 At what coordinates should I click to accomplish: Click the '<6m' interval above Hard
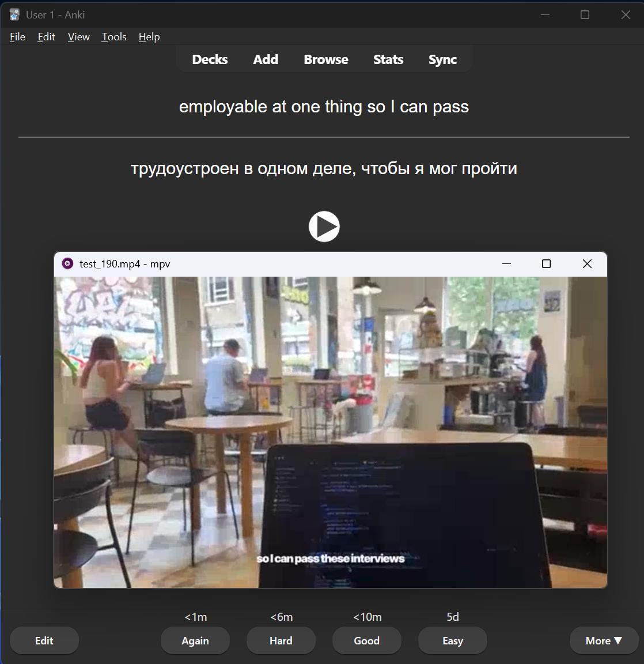click(281, 617)
